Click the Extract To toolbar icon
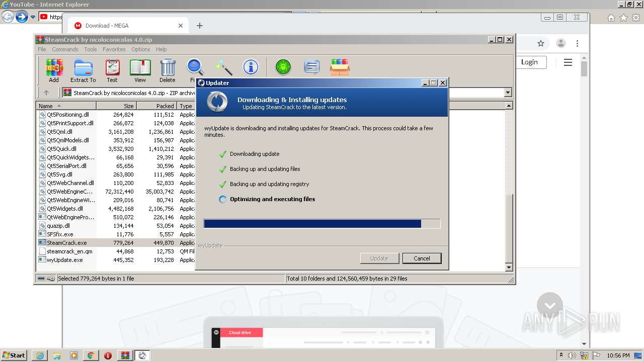 point(83,70)
